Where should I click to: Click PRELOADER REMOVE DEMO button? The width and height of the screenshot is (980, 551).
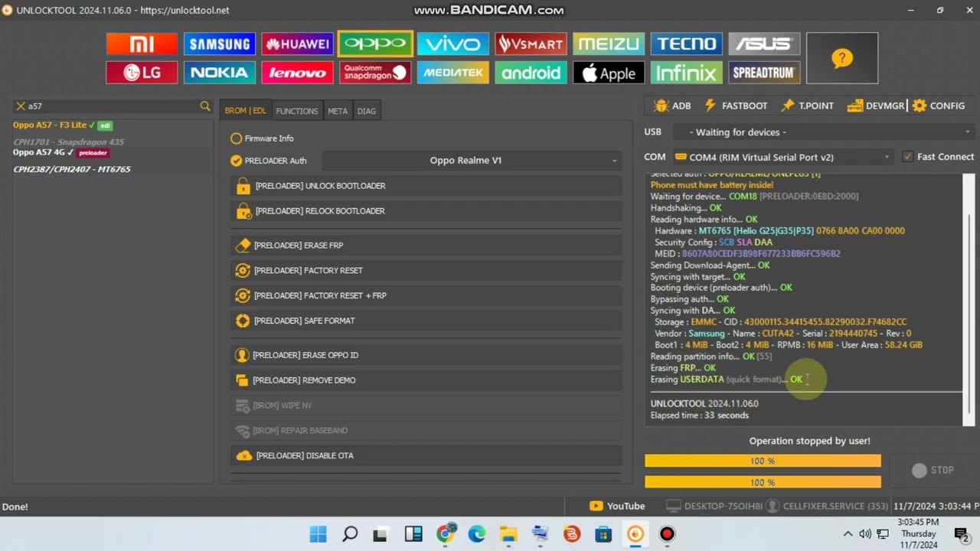tap(426, 381)
